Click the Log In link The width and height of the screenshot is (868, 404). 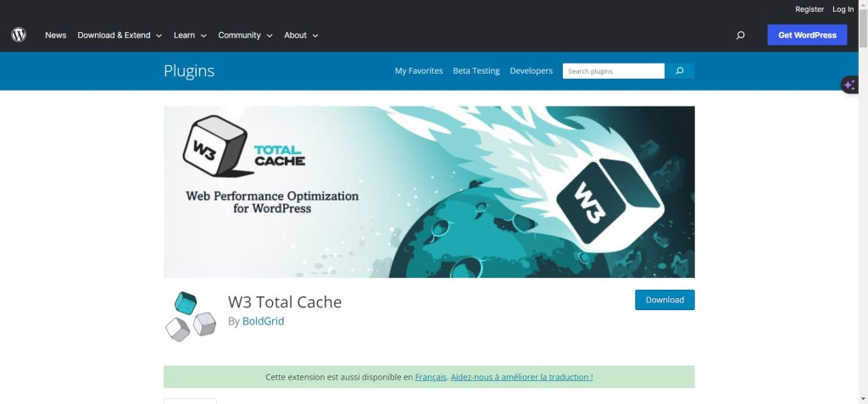click(x=843, y=9)
